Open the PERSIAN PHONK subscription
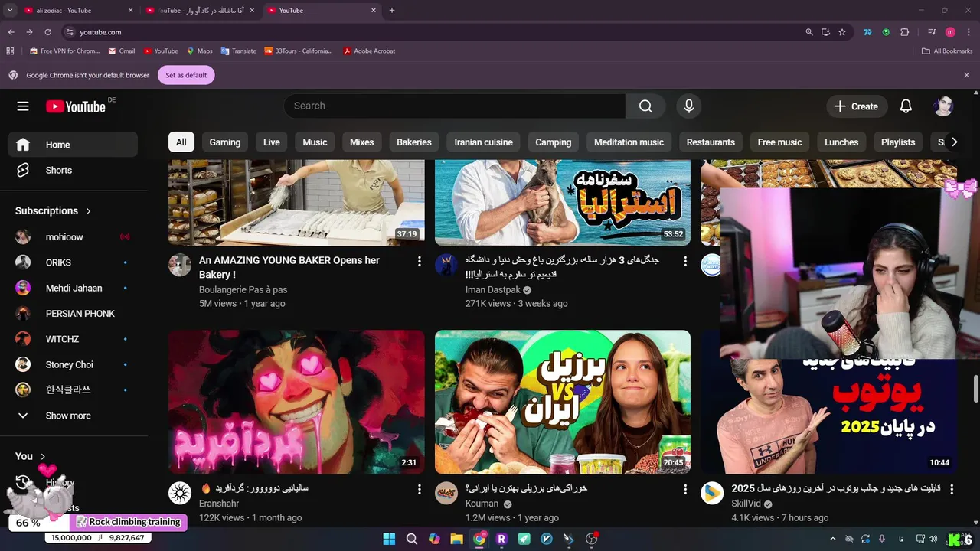Image resolution: width=980 pixels, height=551 pixels. (73, 314)
